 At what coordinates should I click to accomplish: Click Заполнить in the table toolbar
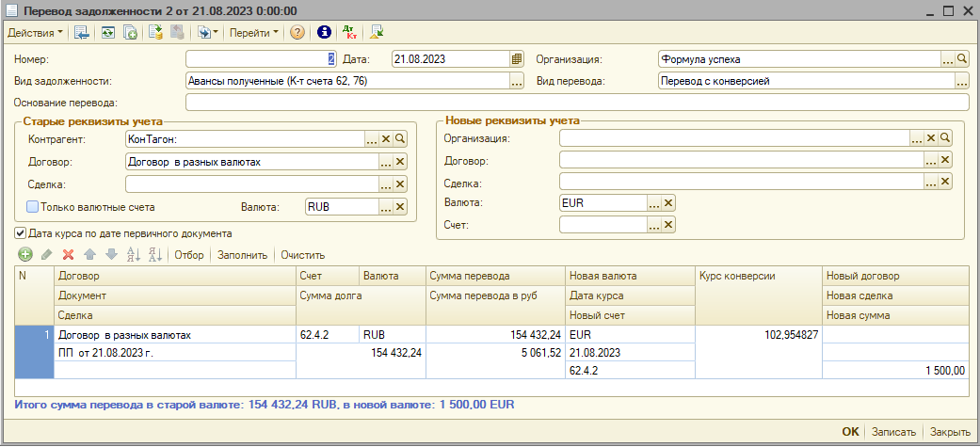point(242,255)
